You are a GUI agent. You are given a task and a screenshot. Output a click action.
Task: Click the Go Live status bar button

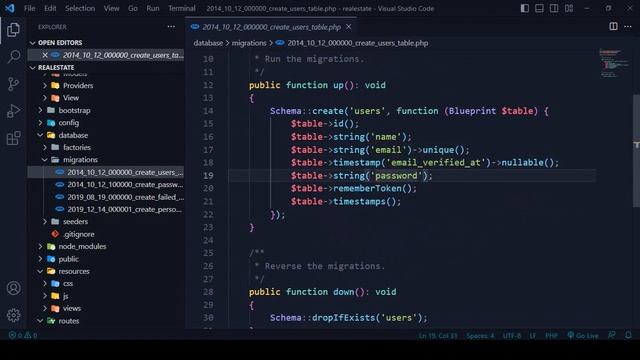583,336
